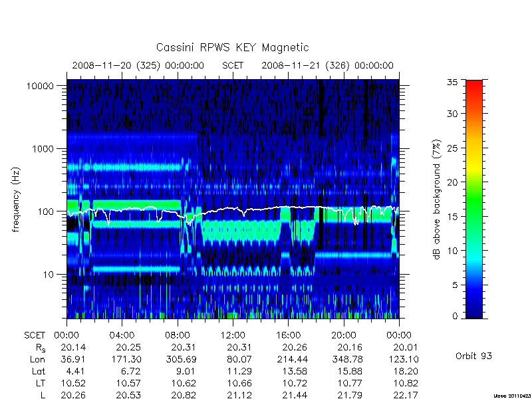
Task: Click the 10000 frequency tick label
Action: pos(40,86)
